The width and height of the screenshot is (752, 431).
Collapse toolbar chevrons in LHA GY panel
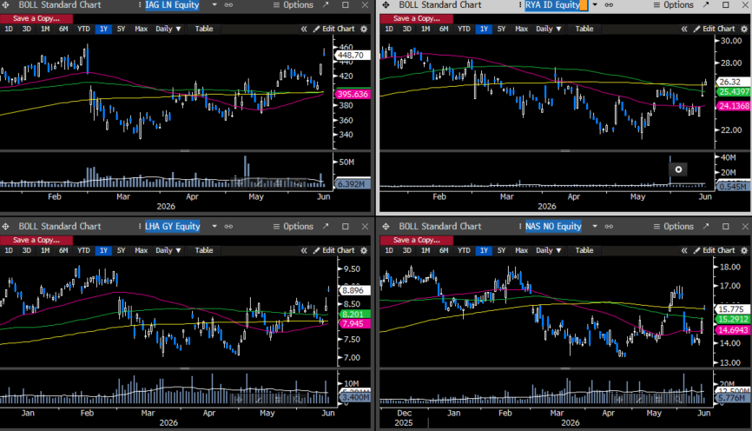pyautogui.click(x=304, y=250)
